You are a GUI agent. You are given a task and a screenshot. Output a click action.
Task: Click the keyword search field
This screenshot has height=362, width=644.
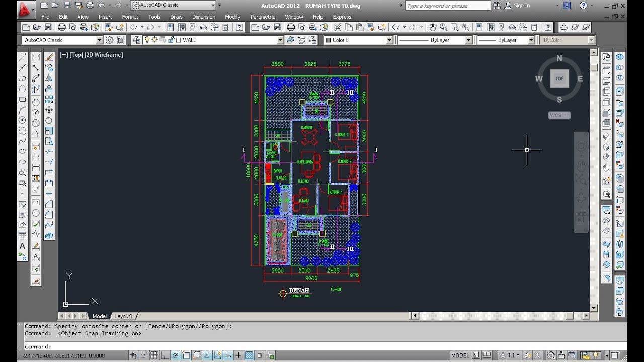tap(447, 6)
